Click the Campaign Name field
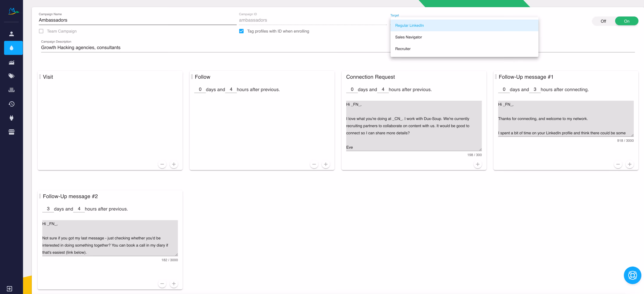The image size is (644, 294). coord(137,20)
